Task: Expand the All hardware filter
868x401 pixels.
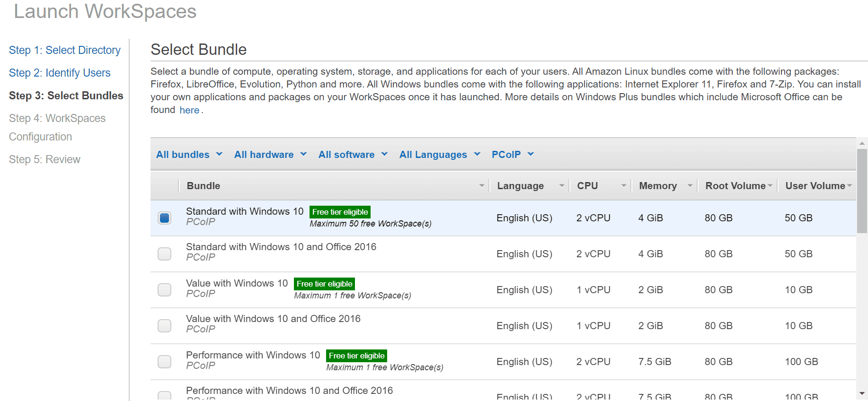Action: (x=270, y=155)
